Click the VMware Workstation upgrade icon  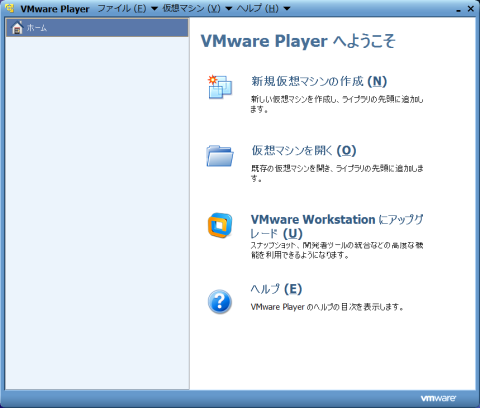pos(220,226)
